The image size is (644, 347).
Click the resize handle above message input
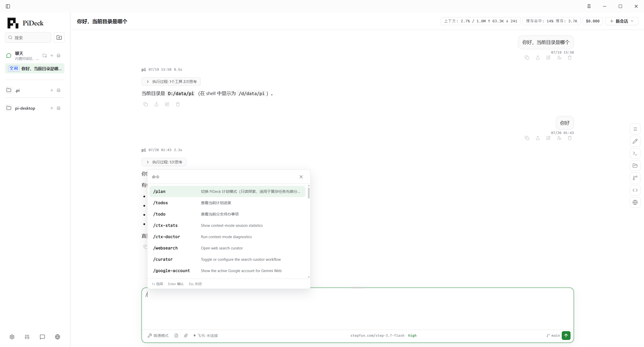tap(357, 288)
